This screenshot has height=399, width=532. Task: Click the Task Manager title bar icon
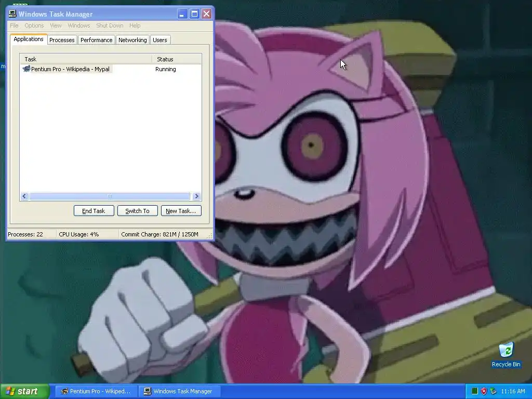[12, 14]
